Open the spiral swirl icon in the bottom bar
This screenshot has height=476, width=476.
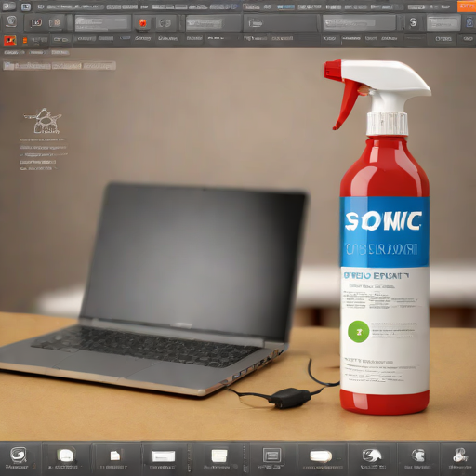[x=19, y=455]
